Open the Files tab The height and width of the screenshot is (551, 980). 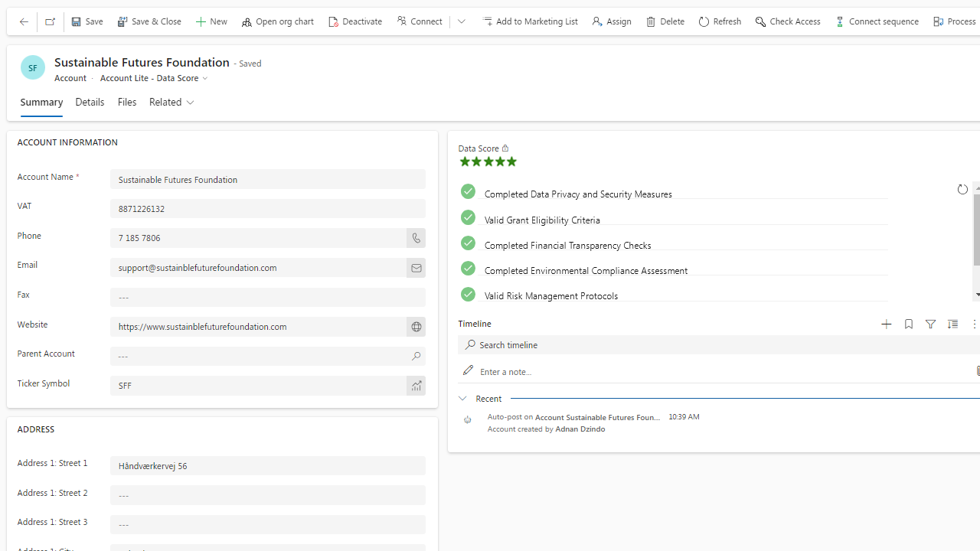tap(127, 102)
